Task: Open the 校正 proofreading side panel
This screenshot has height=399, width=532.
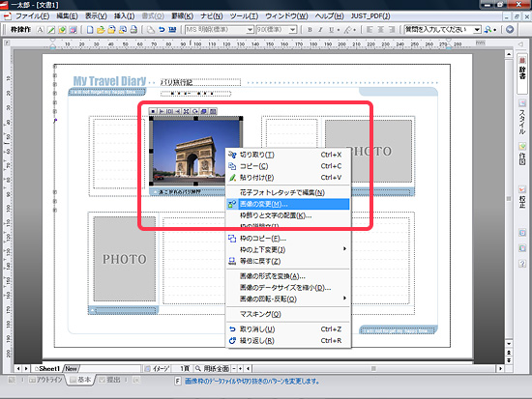Action: coord(522,197)
